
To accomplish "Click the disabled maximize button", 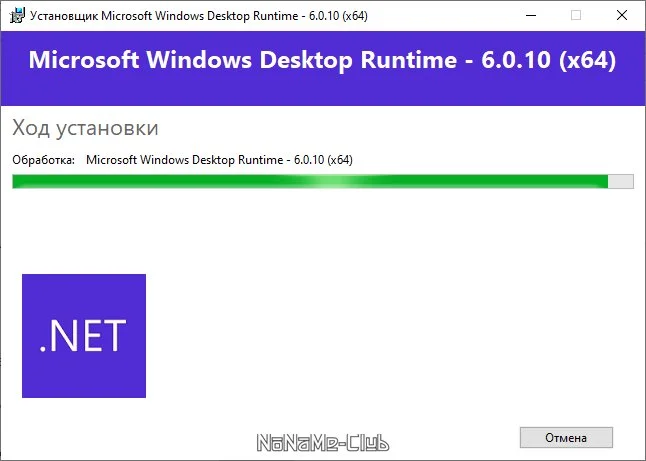I will 576,16.
